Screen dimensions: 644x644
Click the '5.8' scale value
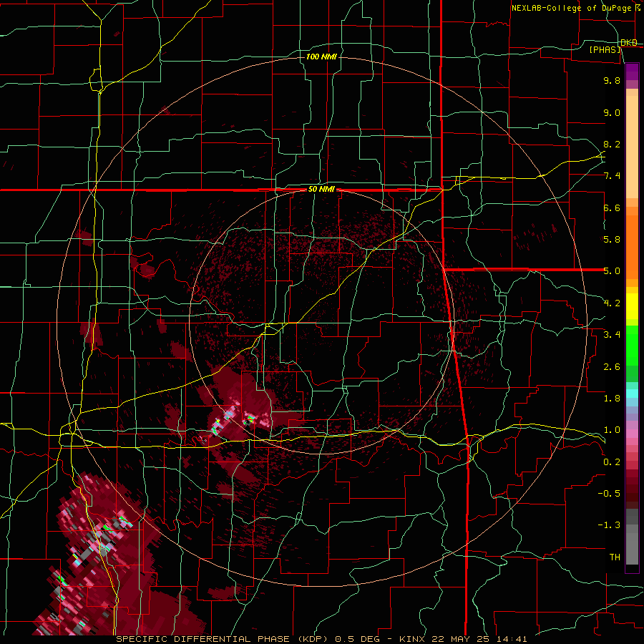[x=612, y=239]
